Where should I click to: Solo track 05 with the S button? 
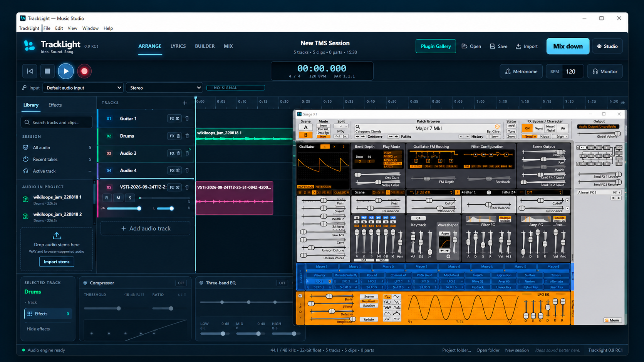coord(130,198)
